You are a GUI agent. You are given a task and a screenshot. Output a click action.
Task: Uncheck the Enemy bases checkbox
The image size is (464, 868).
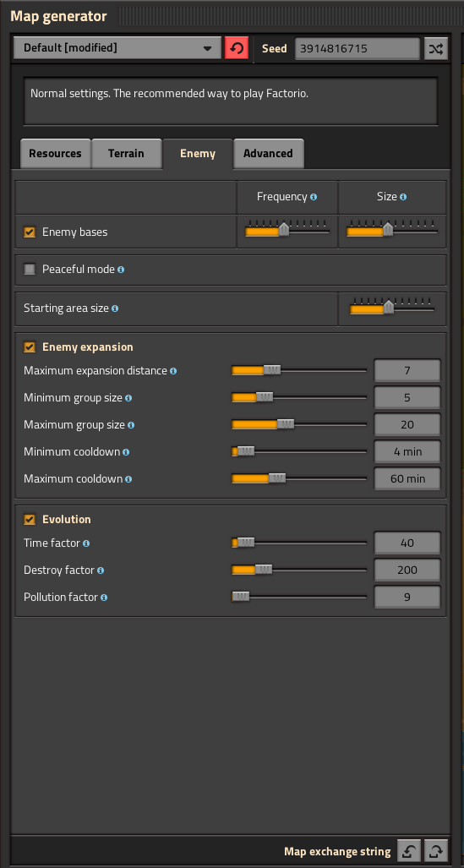coord(30,232)
